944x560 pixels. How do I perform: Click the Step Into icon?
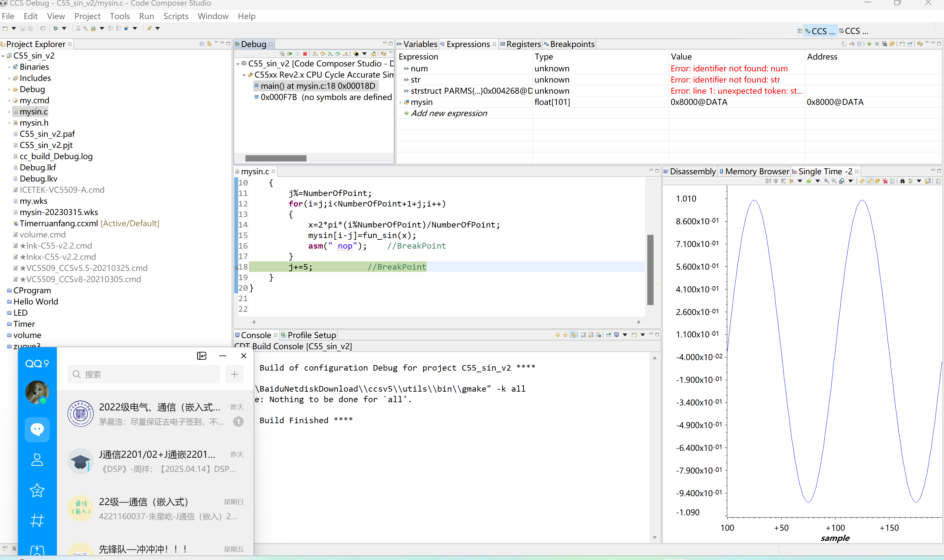(315, 54)
